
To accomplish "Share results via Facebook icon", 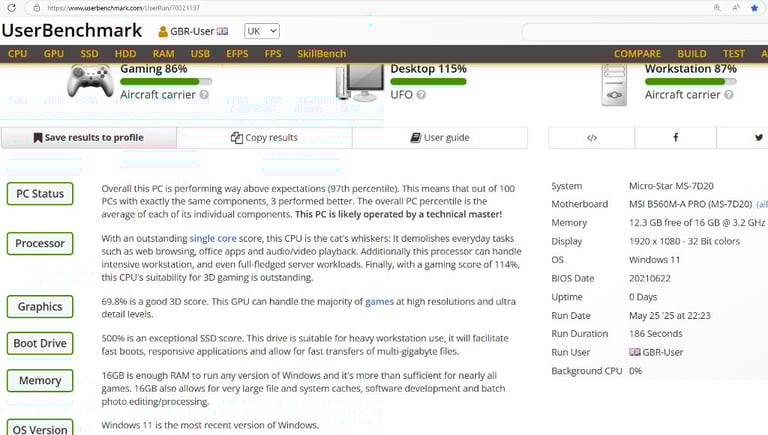I will [x=675, y=138].
